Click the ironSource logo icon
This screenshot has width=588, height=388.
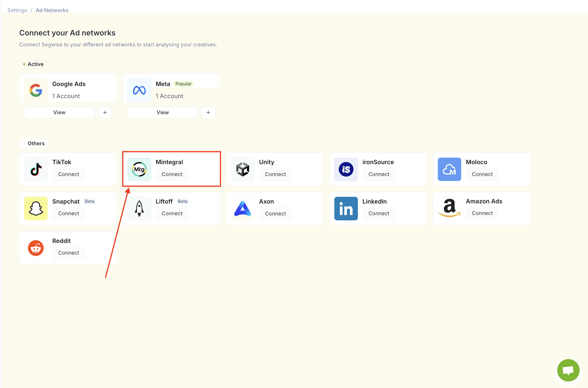pyautogui.click(x=346, y=169)
